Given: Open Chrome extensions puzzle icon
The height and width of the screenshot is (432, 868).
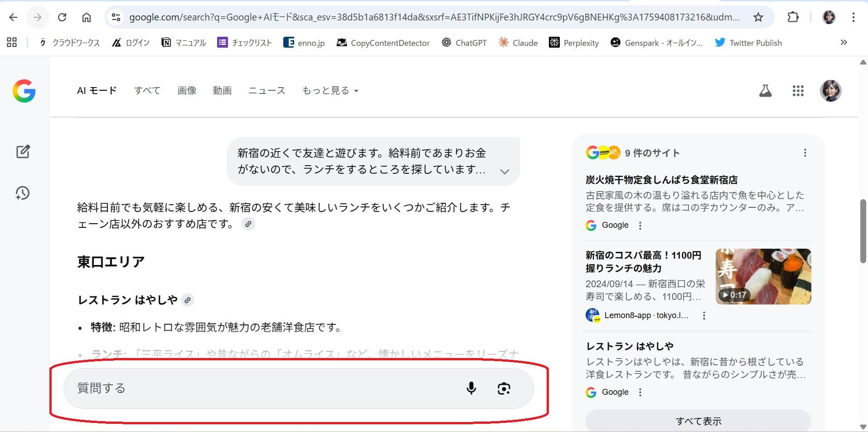Looking at the screenshot, I should tap(793, 17).
